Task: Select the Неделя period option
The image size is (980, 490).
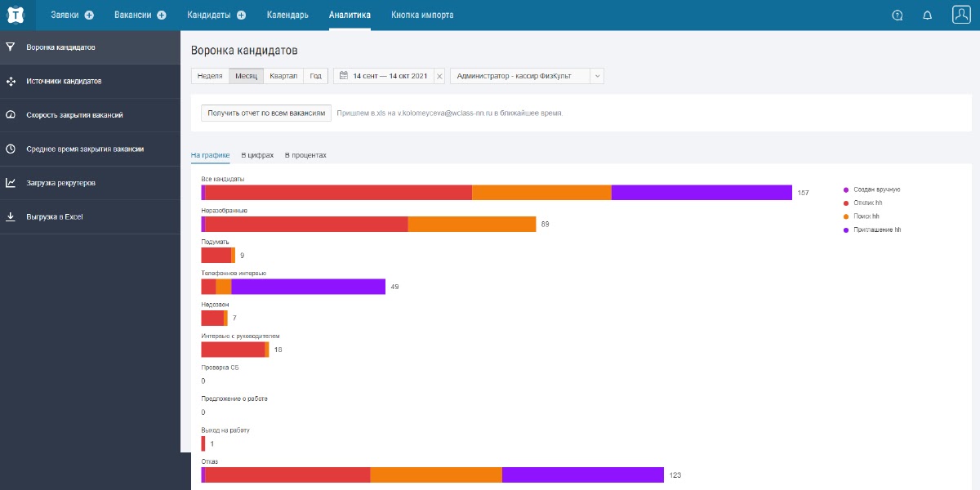Action: point(210,76)
